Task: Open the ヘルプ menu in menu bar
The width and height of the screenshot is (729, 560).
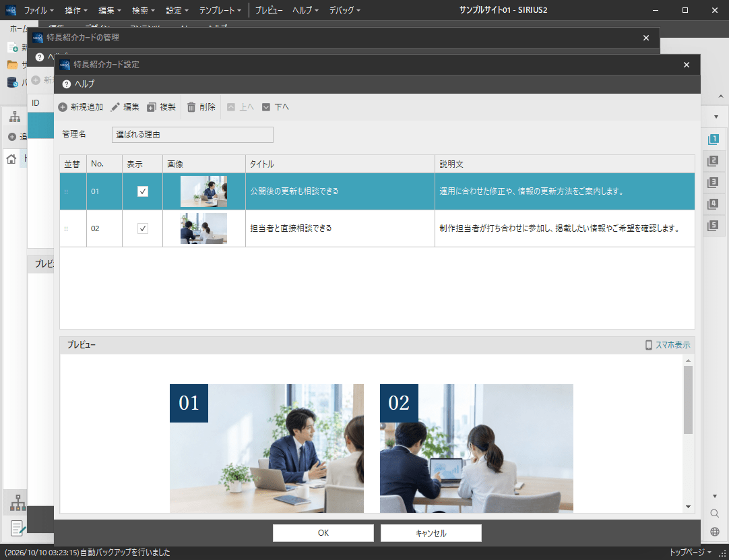Action: (305, 10)
